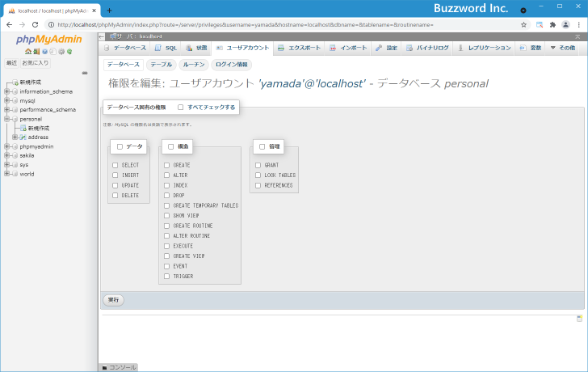The width and height of the screenshot is (588, 372).
Task: Select the テーブル sub-tab
Action: [162, 65]
